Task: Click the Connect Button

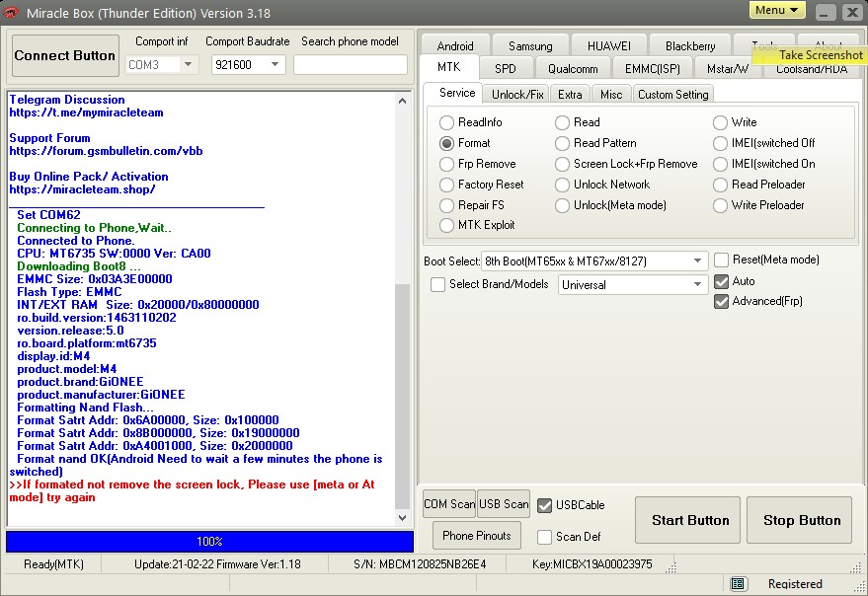Action: (65, 55)
